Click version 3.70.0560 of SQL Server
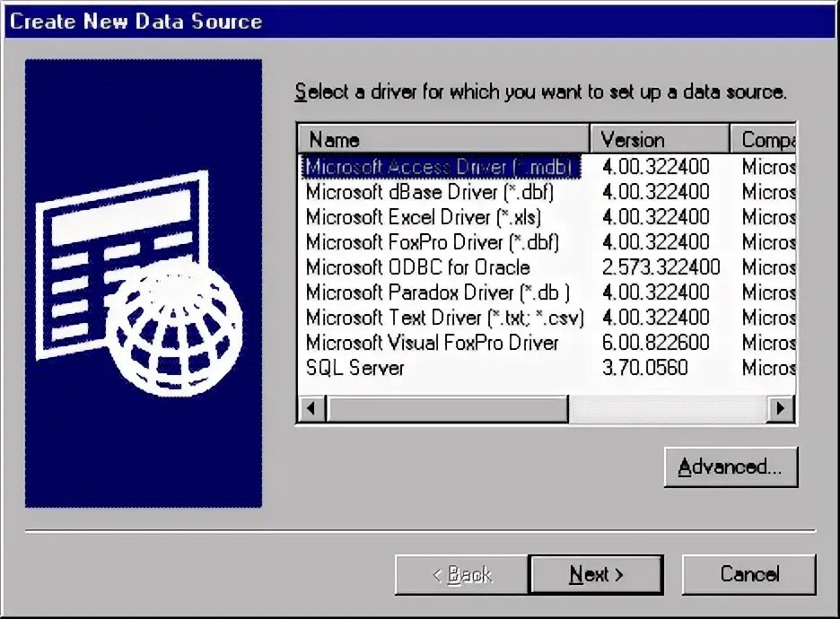The width and height of the screenshot is (840, 619). click(645, 368)
